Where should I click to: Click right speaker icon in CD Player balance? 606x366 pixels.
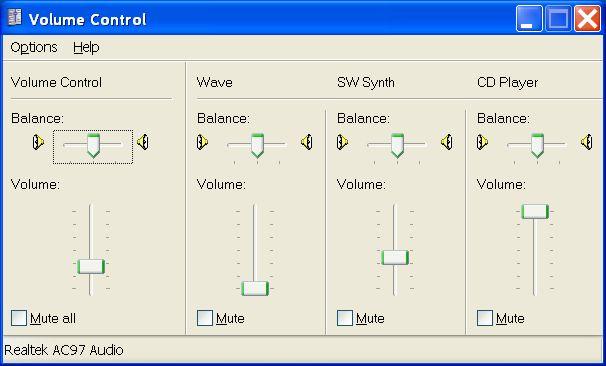587,142
